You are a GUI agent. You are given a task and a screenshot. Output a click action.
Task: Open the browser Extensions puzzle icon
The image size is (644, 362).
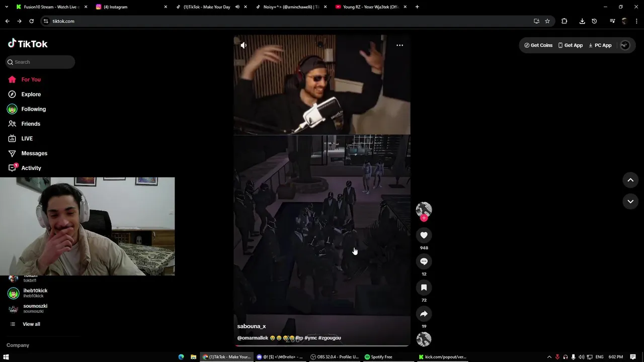pos(564,21)
